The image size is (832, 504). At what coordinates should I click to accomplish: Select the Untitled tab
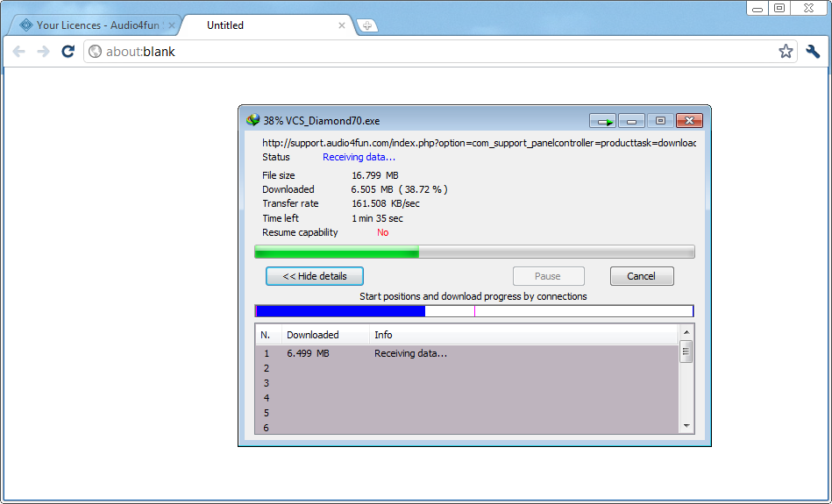(266, 25)
